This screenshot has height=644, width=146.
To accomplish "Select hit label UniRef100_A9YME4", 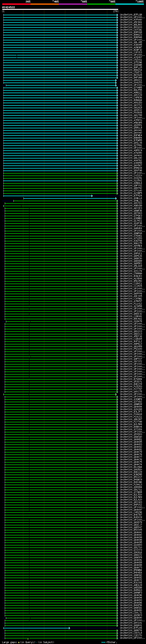I will click(x=131, y=246).
